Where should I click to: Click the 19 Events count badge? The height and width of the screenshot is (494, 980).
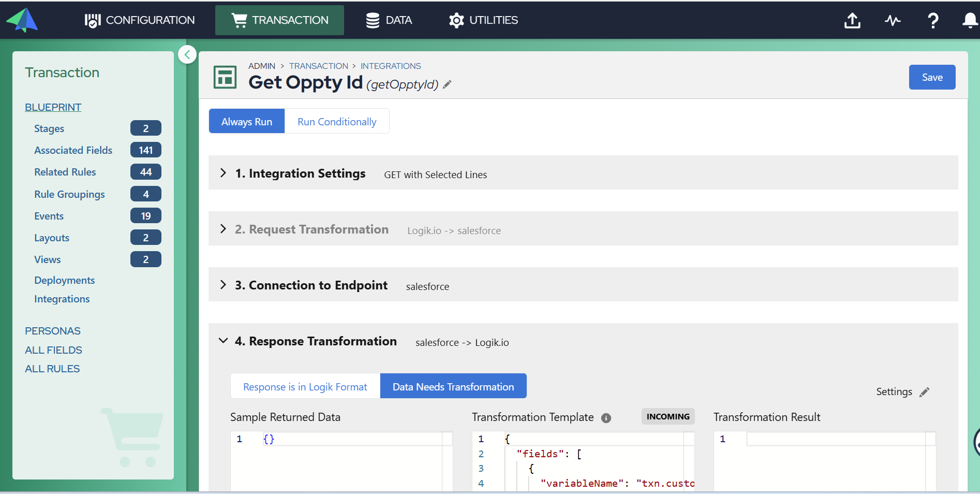click(146, 216)
